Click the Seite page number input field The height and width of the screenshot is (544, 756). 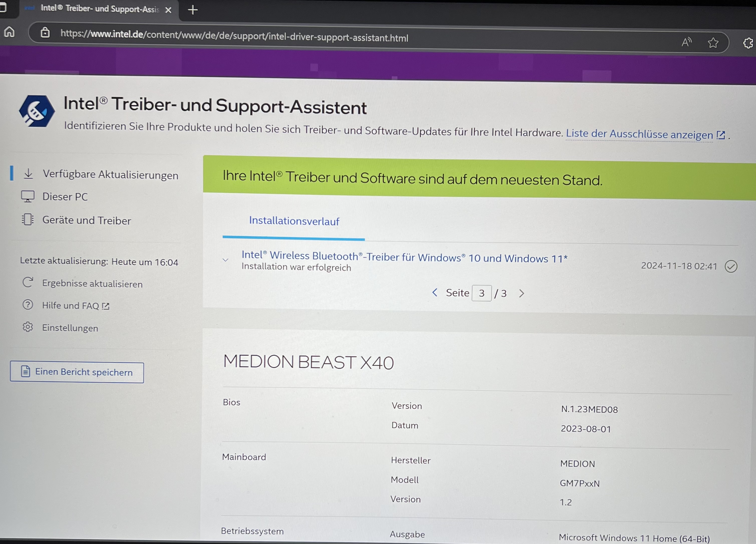click(x=481, y=293)
